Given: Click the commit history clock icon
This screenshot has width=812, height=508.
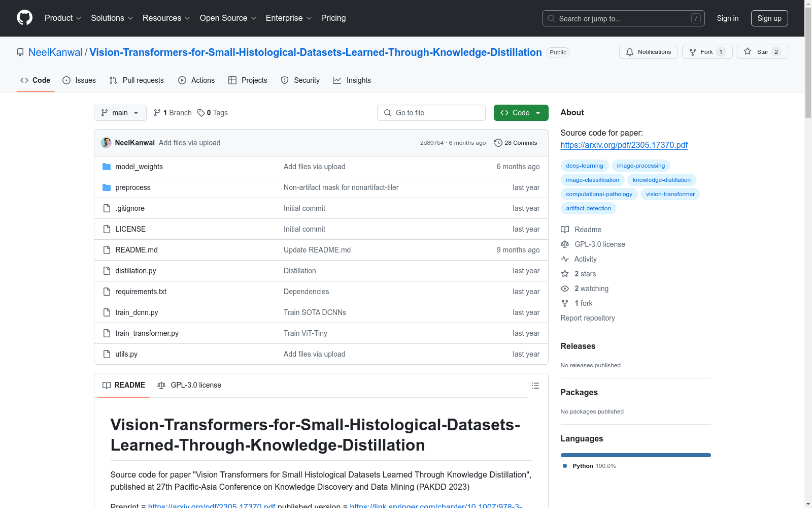Looking at the screenshot, I should point(498,143).
